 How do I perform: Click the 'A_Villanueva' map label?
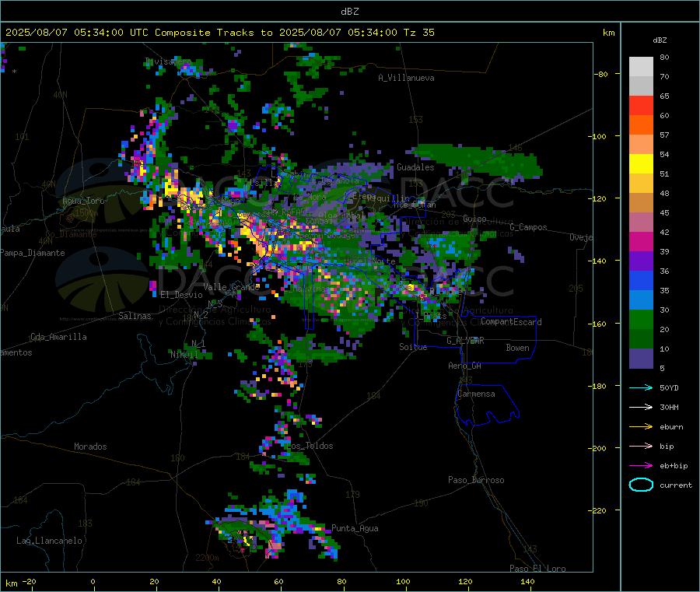pyautogui.click(x=406, y=78)
